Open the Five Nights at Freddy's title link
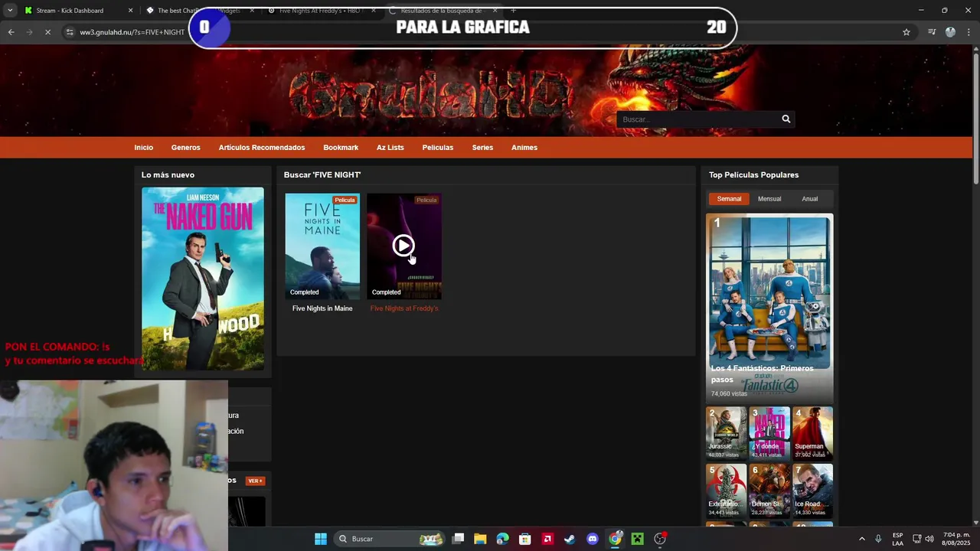The height and width of the screenshot is (551, 980). point(404,308)
